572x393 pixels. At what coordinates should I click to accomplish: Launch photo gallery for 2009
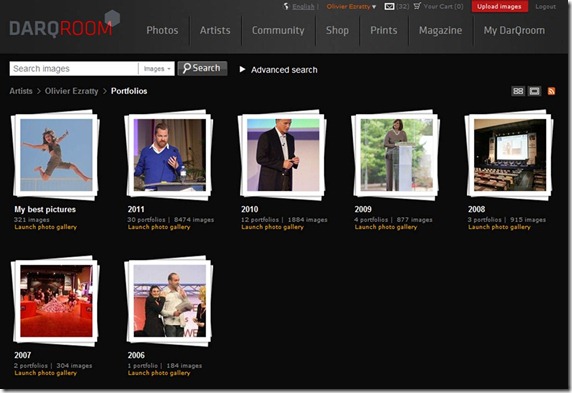(x=386, y=227)
